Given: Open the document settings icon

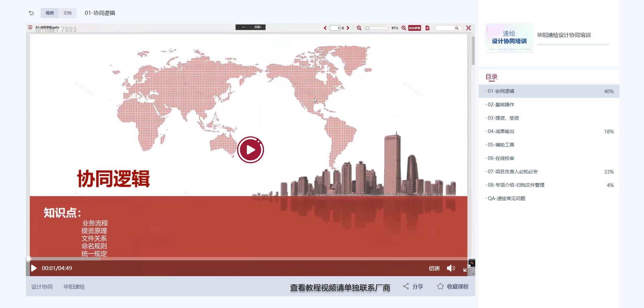Looking at the screenshot, I should 427,28.
